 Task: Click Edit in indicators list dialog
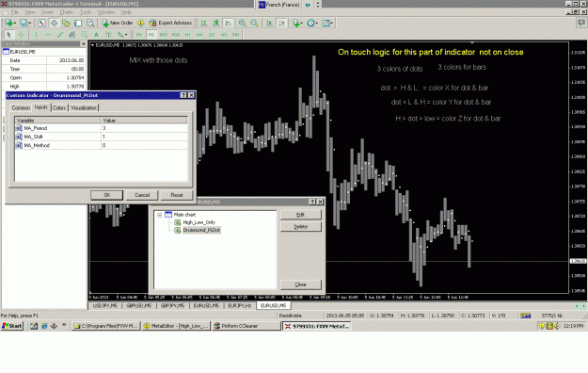[x=301, y=215]
